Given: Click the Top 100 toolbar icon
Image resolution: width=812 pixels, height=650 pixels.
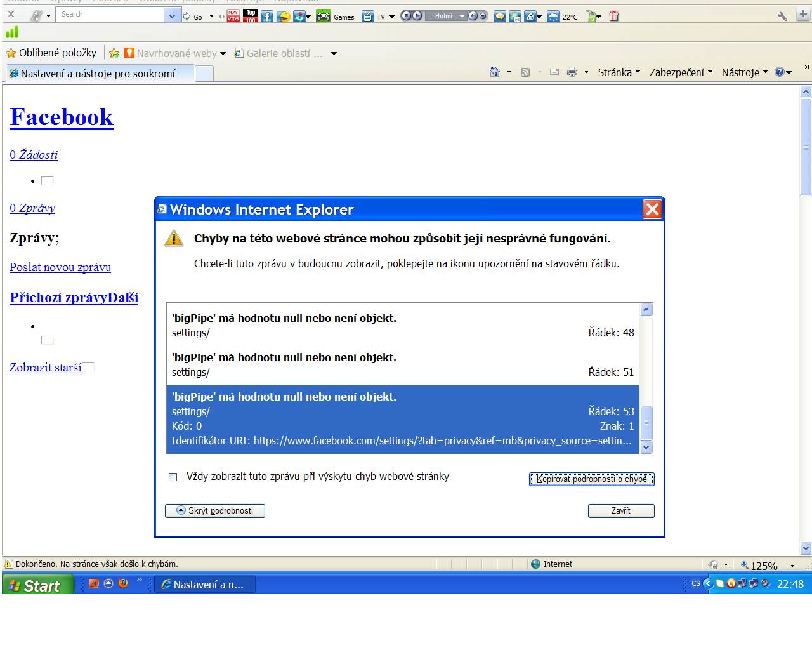Looking at the screenshot, I should (x=251, y=16).
